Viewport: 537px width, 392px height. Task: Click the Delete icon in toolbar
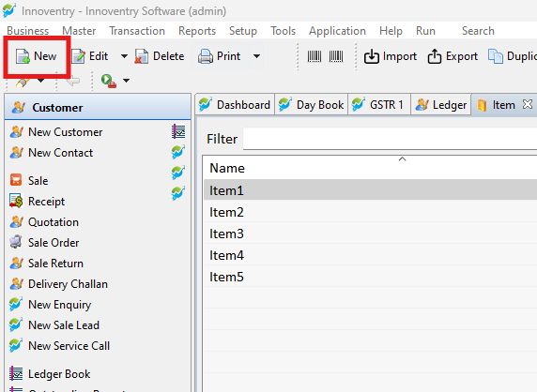coord(141,56)
